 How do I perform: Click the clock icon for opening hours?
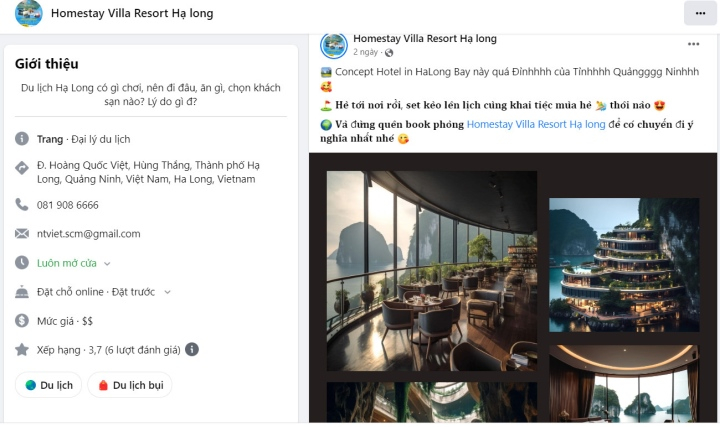click(22, 263)
